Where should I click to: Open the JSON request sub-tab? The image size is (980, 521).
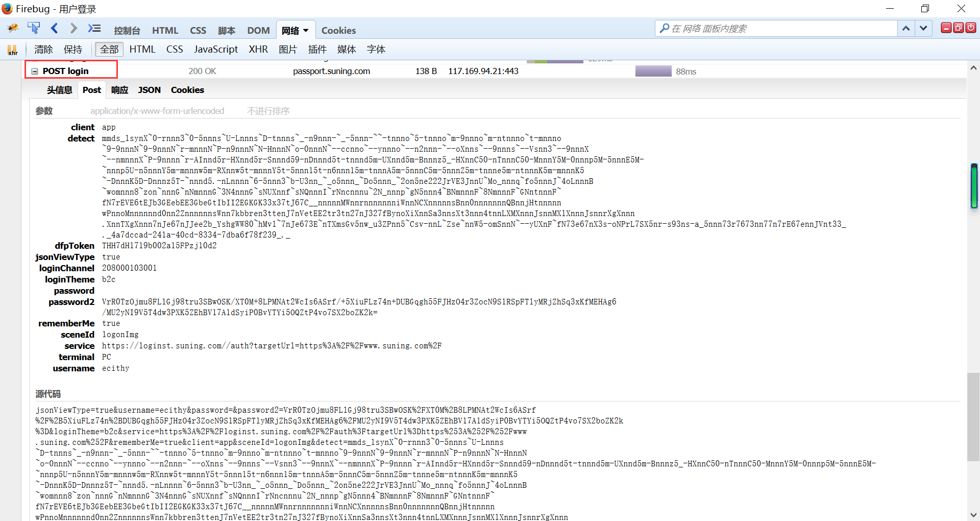149,90
